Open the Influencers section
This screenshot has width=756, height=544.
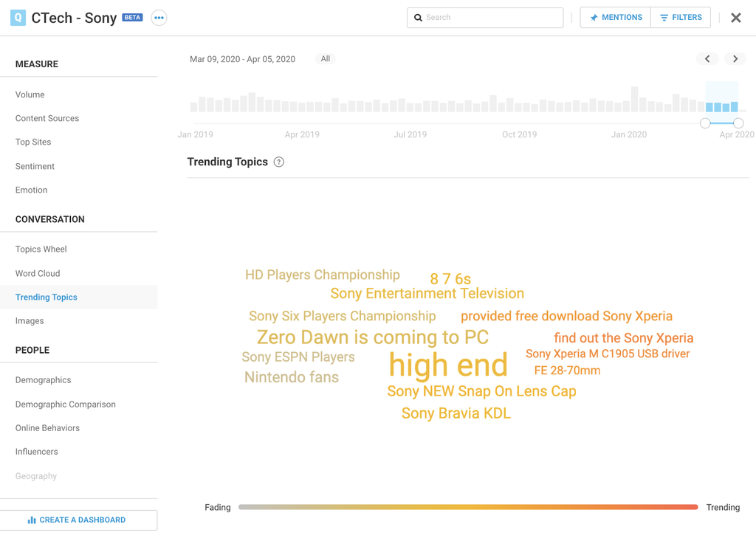[37, 452]
